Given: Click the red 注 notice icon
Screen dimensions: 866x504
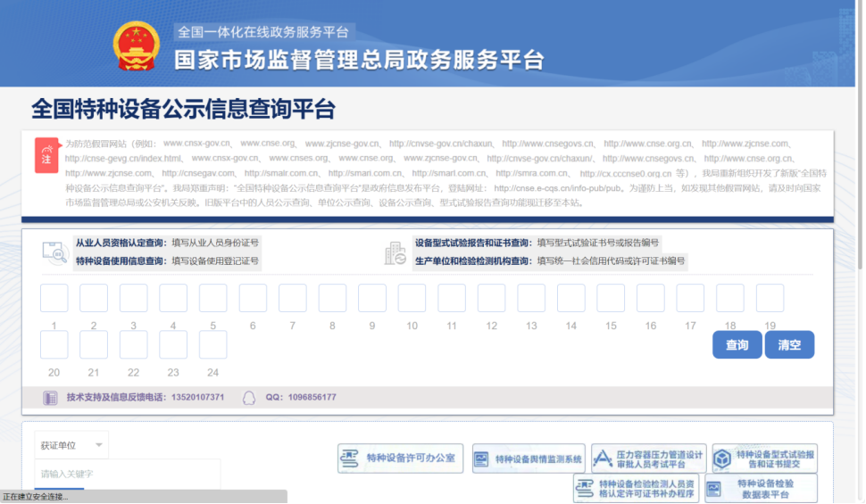Looking at the screenshot, I should [46, 156].
